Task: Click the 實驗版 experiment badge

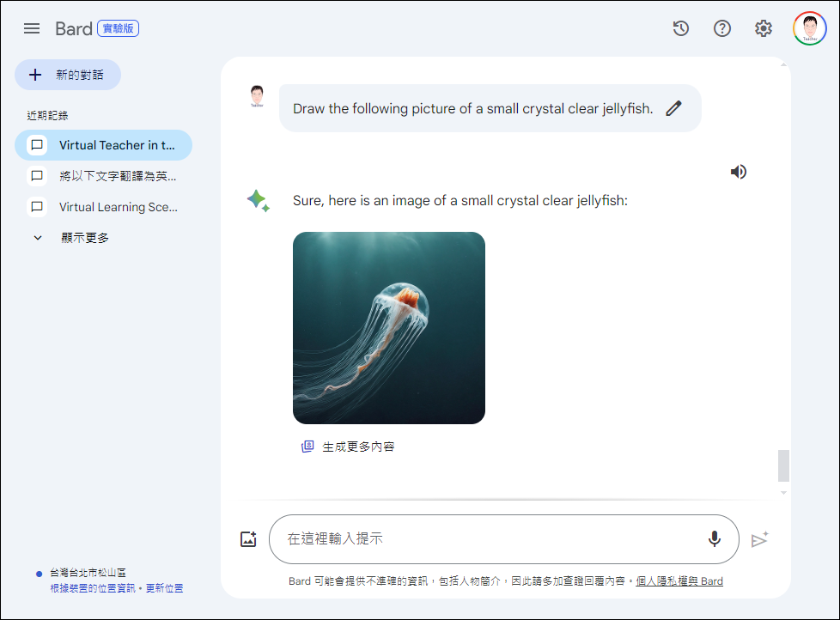Action: coord(118,28)
